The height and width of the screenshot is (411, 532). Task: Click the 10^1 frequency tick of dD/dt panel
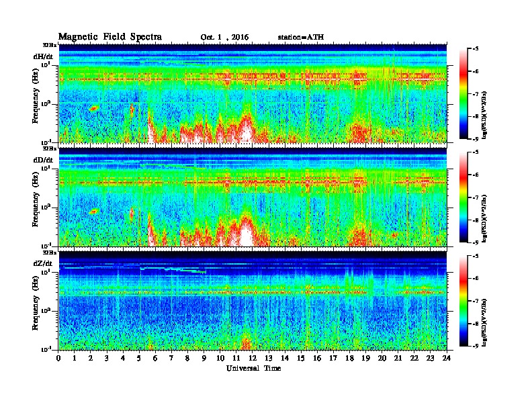46,168
